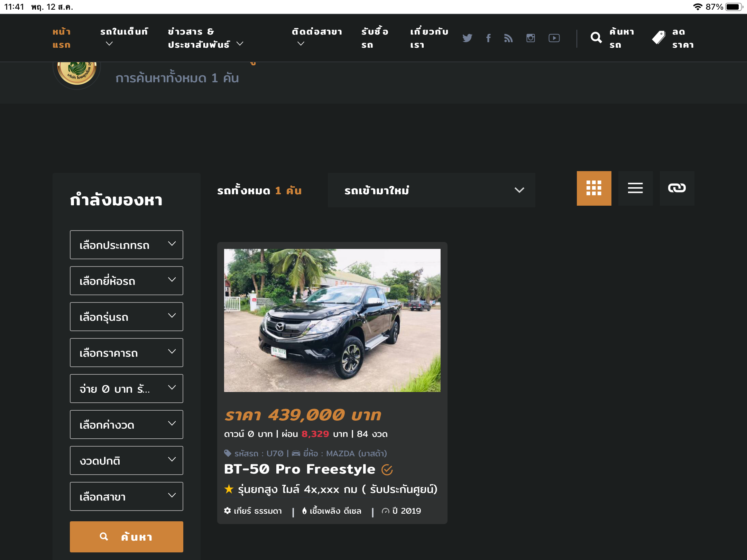Screen dimensions: 747x560
Task: Open the RSS feed icon
Action: pos(508,38)
